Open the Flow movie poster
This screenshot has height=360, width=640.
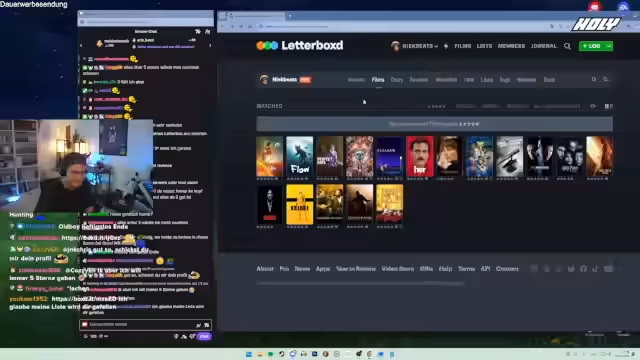[300, 156]
